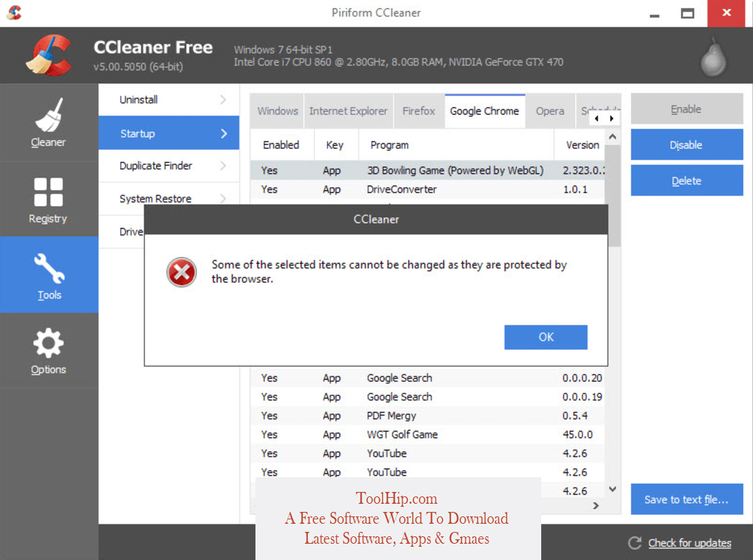753x560 pixels.
Task: Minimize the Piriform CCleaner window
Action: click(654, 14)
